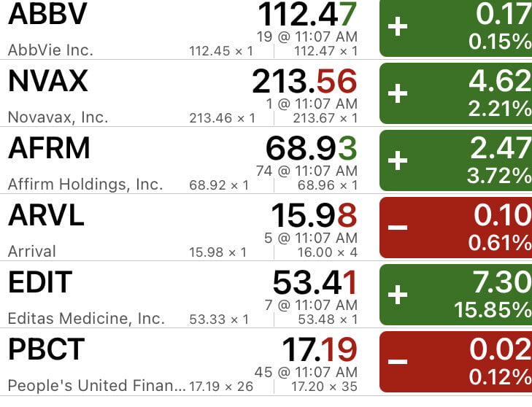Click the People's United Financial company name

(96, 385)
